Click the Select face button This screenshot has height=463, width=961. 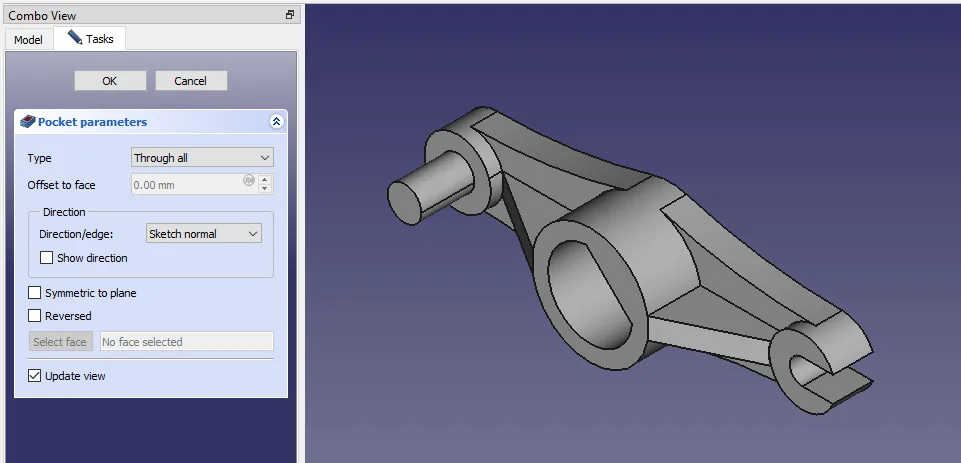60,342
